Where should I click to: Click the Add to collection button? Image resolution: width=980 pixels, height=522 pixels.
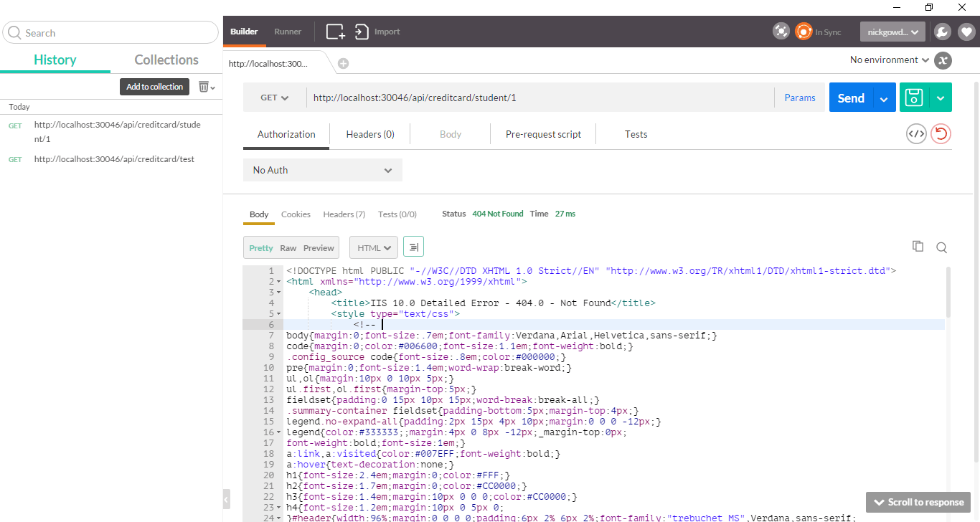154,87
